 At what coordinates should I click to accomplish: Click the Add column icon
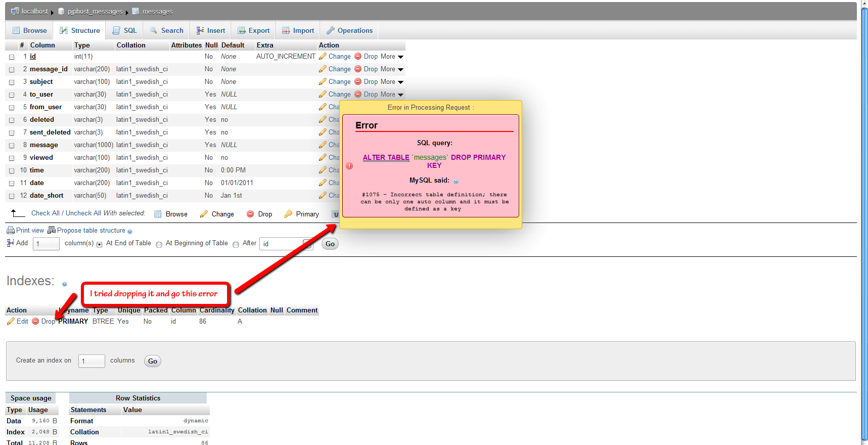pos(11,243)
